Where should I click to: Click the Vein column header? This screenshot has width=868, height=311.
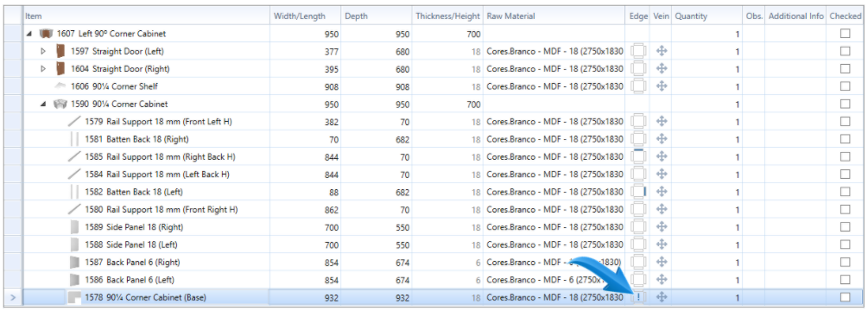[661, 16]
